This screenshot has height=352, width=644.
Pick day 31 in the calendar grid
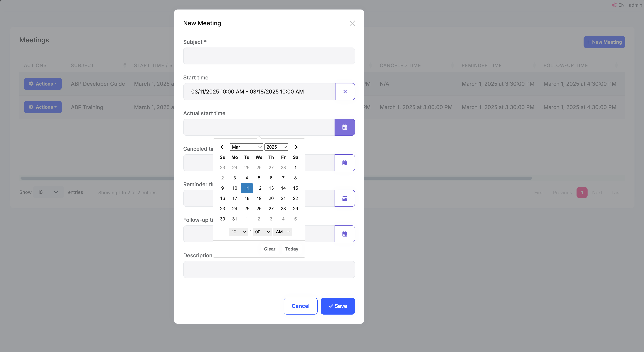click(234, 219)
